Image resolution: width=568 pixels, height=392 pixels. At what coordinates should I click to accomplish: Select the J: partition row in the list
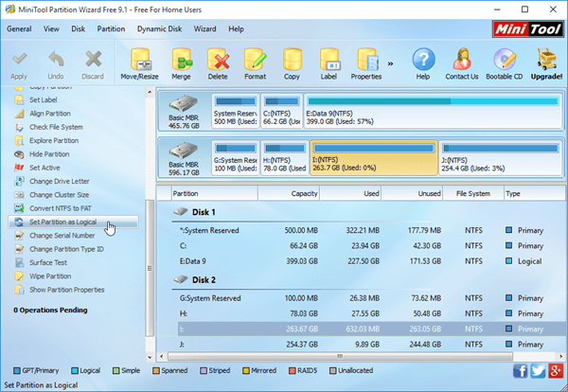(x=361, y=344)
